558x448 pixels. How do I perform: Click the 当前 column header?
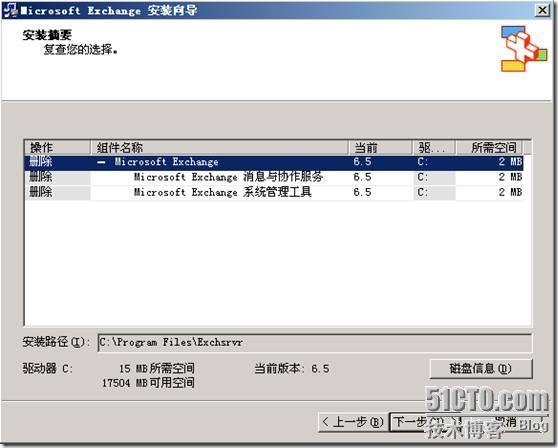pos(380,147)
